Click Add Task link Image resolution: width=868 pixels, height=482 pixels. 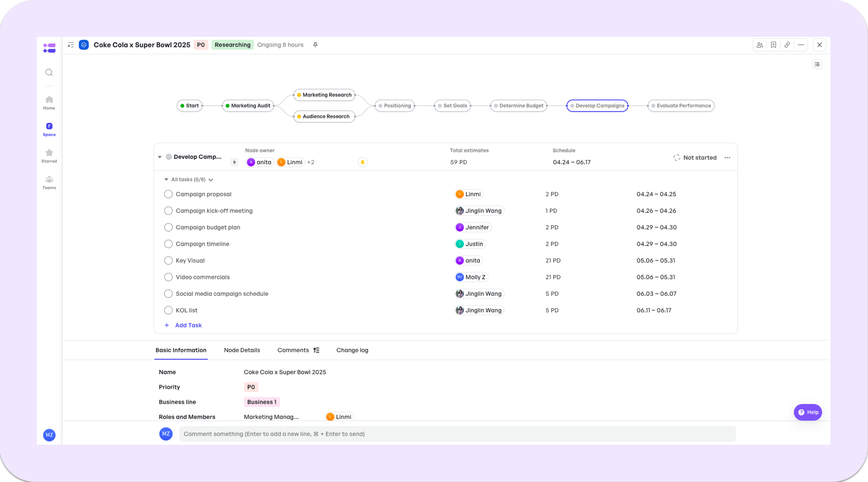188,325
